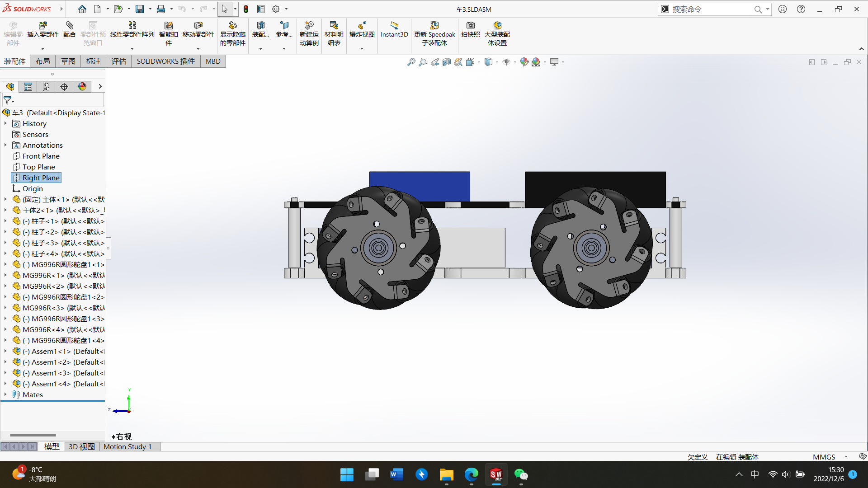Select Origin in feature tree

click(28, 188)
